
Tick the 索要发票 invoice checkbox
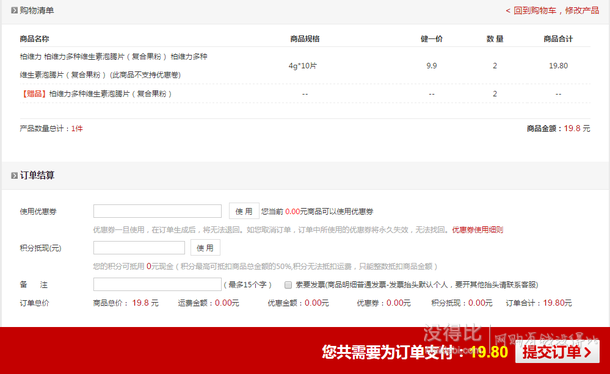[288, 285]
